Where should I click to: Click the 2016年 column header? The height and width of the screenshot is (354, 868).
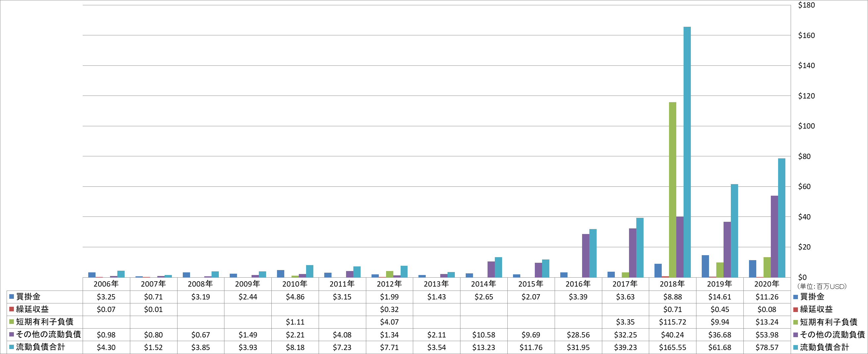click(578, 284)
